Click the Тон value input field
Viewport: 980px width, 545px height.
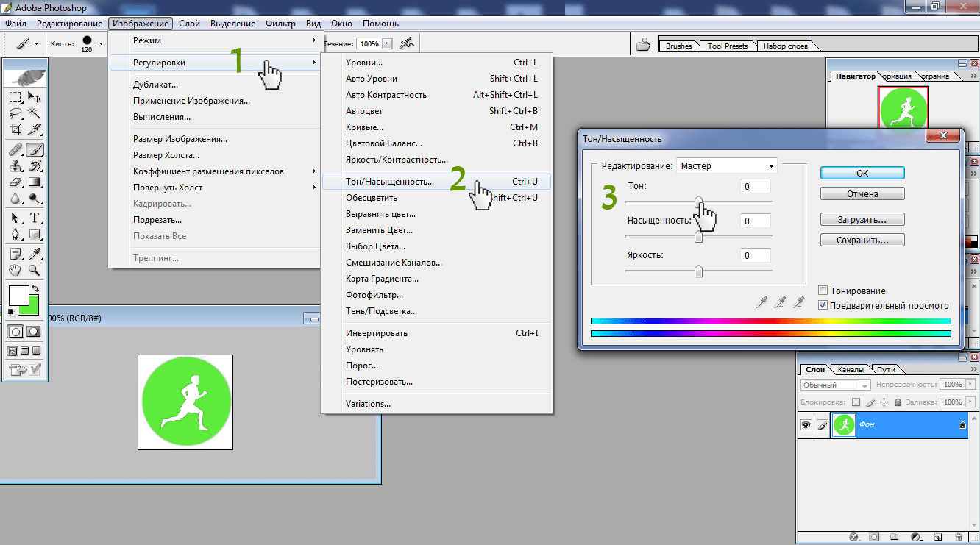pos(755,187)
